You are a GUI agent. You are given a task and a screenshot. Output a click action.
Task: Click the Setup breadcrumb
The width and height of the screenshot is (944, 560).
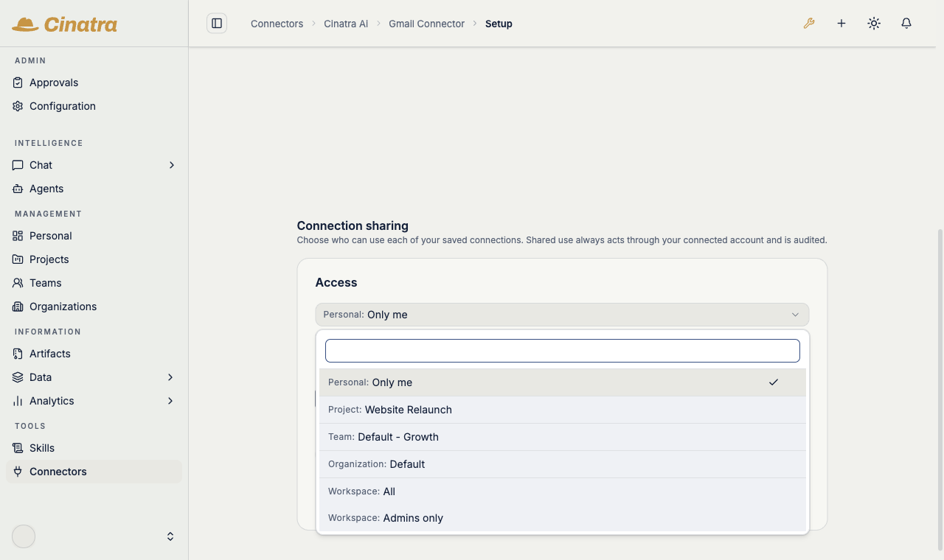coord(499,24)
